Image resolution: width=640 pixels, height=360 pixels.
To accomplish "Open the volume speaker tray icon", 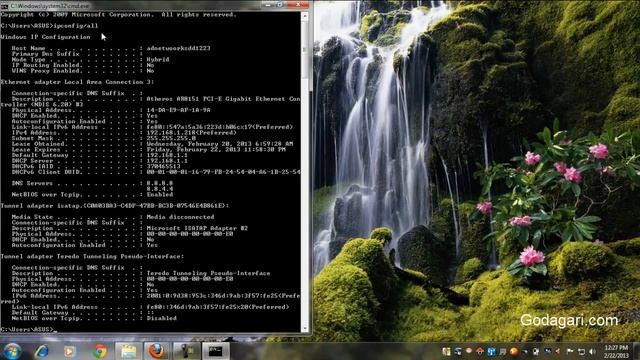I will pos(593,351).
